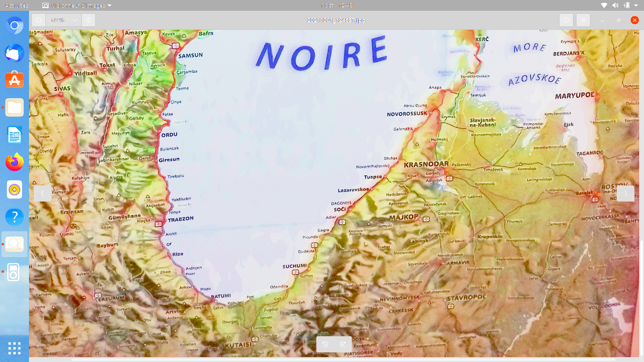Expand the 69% zoom level dropdown
This screenshot has height=362, width=644.
75,20
